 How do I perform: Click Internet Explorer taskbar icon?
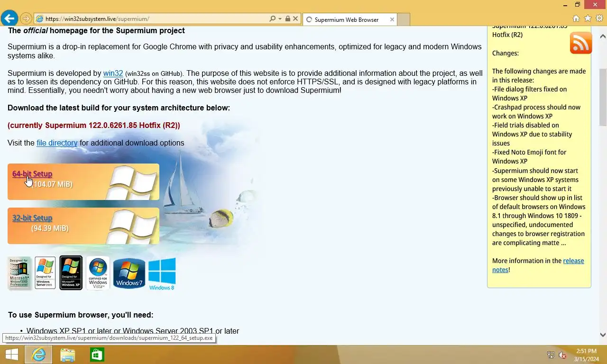tap(38, 355)
